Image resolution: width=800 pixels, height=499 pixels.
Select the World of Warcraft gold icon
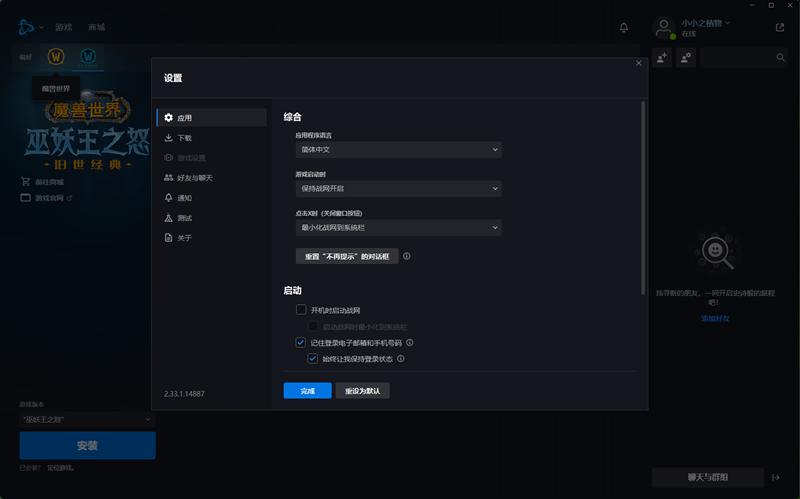click(56, 56)
